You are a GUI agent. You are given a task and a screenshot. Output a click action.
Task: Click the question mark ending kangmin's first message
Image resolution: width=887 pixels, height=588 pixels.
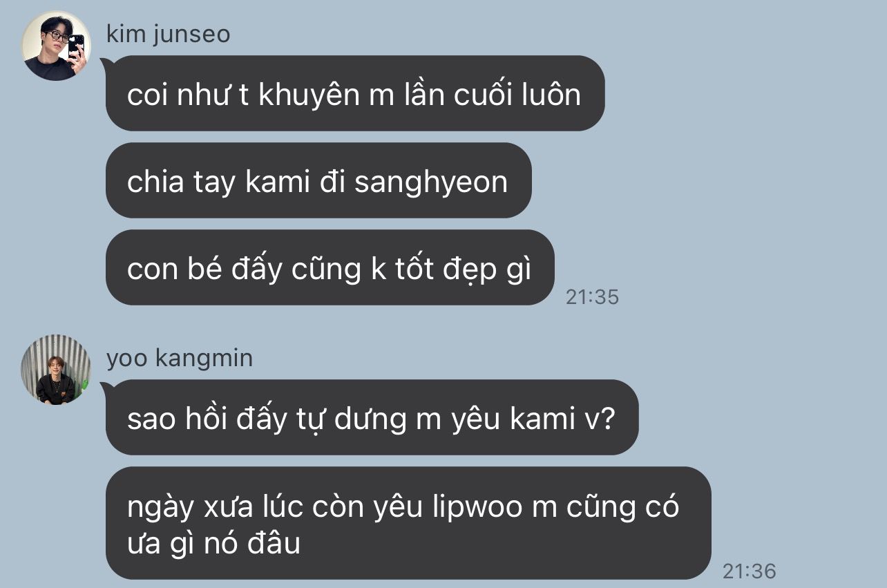pos(607,419)
